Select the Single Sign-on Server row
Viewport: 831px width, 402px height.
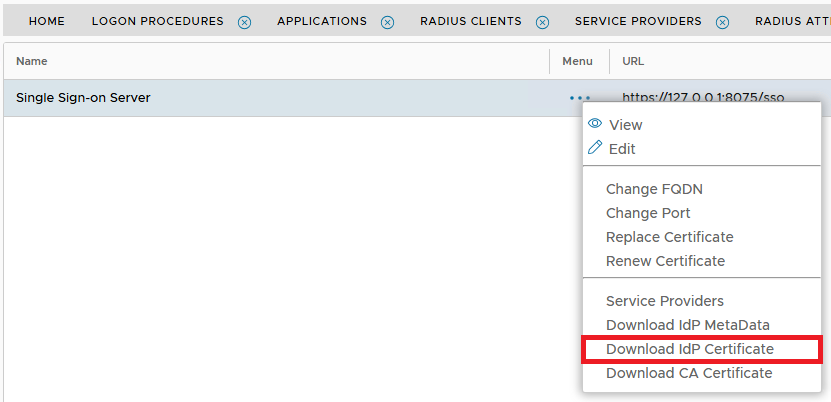point(200,98)
